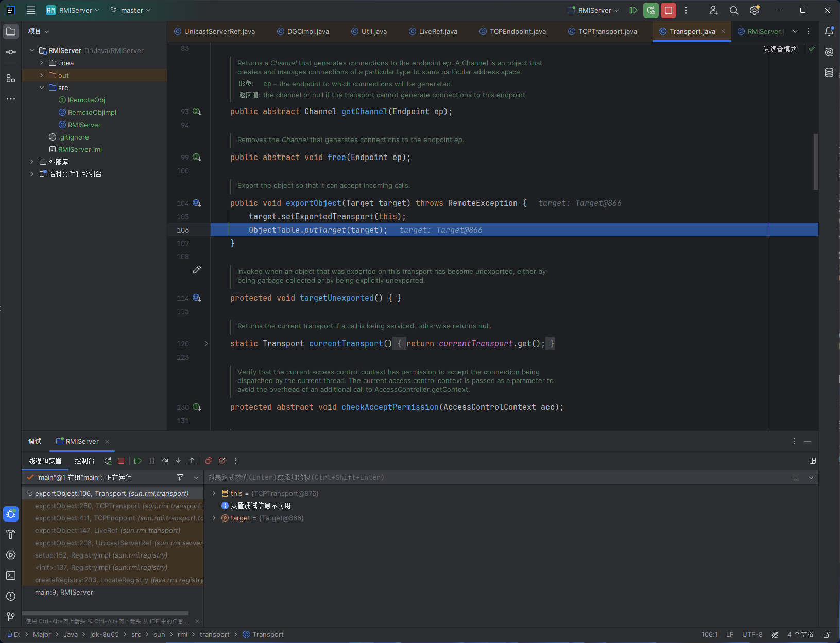The width and height of the screenshot is (840, 643).
Task: Open the Services tool window icon
Action: [x=11, y=555]
